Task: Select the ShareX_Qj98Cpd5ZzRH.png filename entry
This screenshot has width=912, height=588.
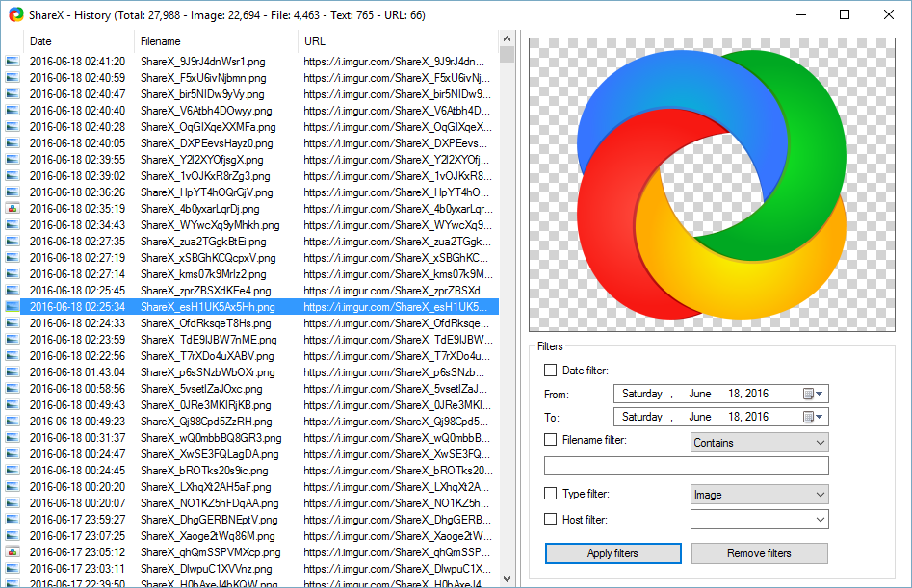Action: [206, 422]
